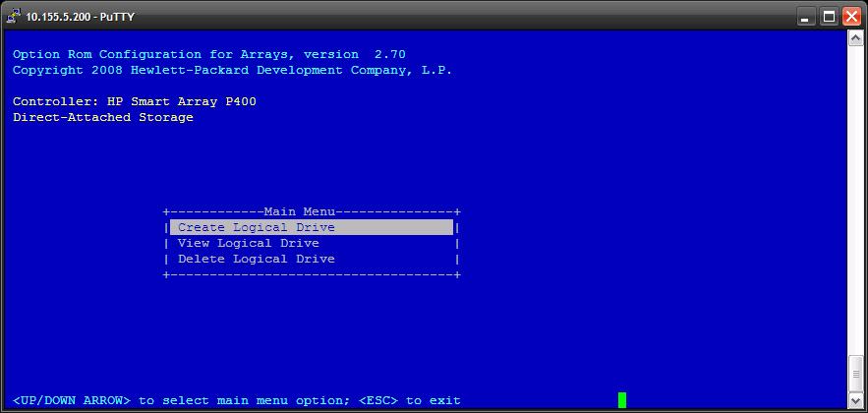Minimize the PuTTY window
The height and width of the screenshot is (413, 868).
(805, 17)
